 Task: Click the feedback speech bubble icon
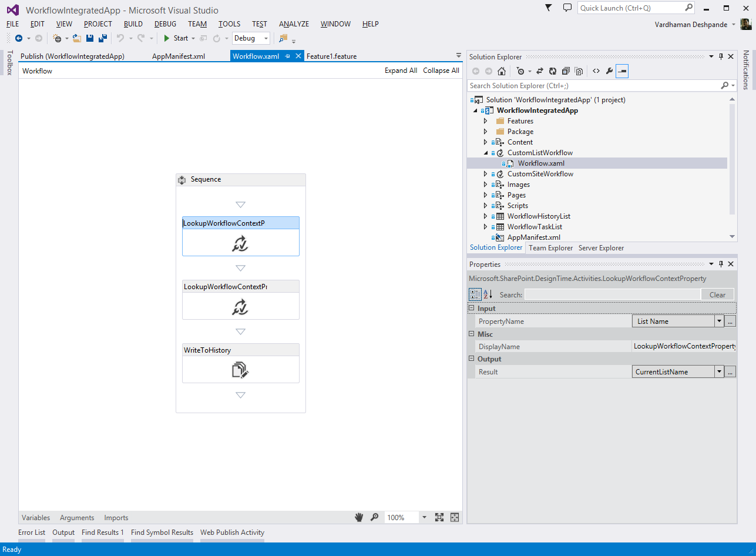point(567,8)
